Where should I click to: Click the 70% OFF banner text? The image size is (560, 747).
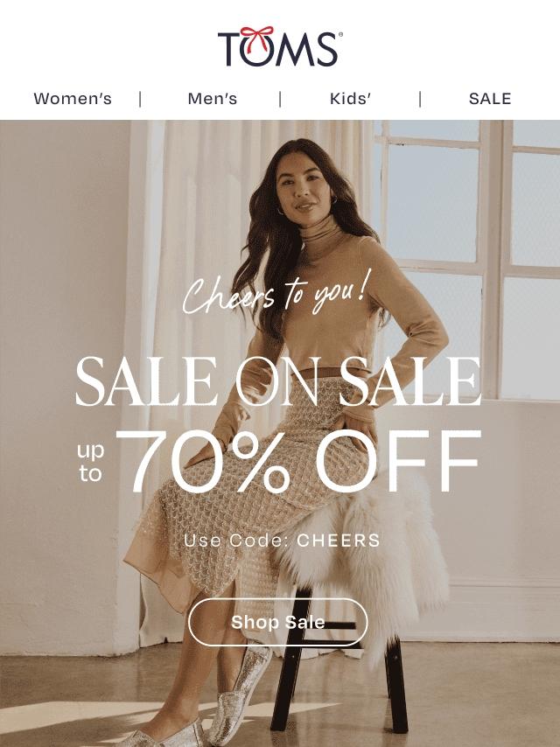click(x=305, y=461)
